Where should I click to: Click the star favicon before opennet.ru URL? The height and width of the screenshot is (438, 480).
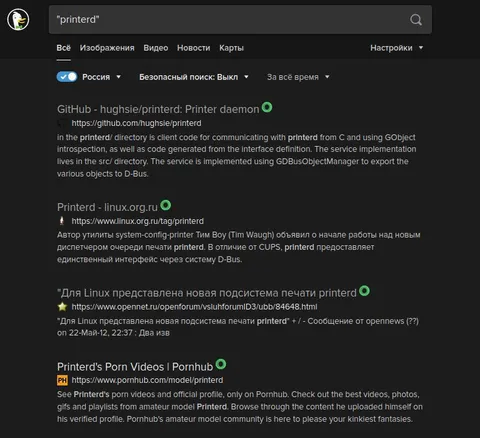coord(62,307)
